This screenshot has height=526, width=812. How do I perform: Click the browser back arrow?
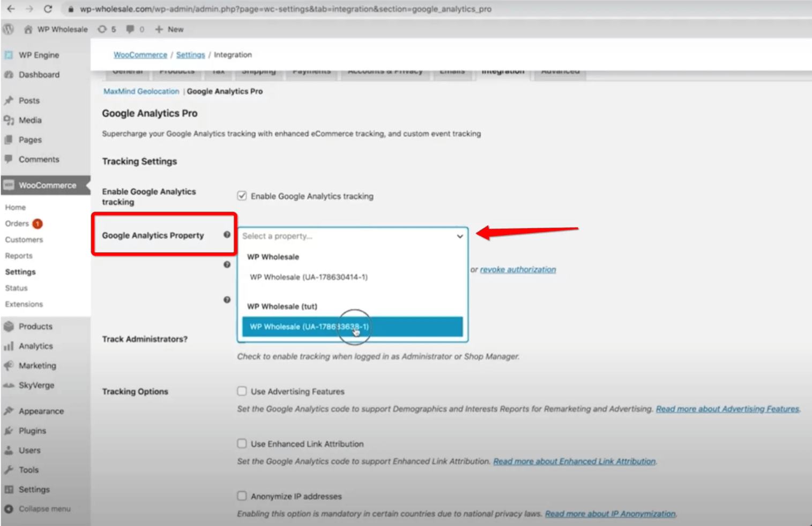[x=11, y=9]
